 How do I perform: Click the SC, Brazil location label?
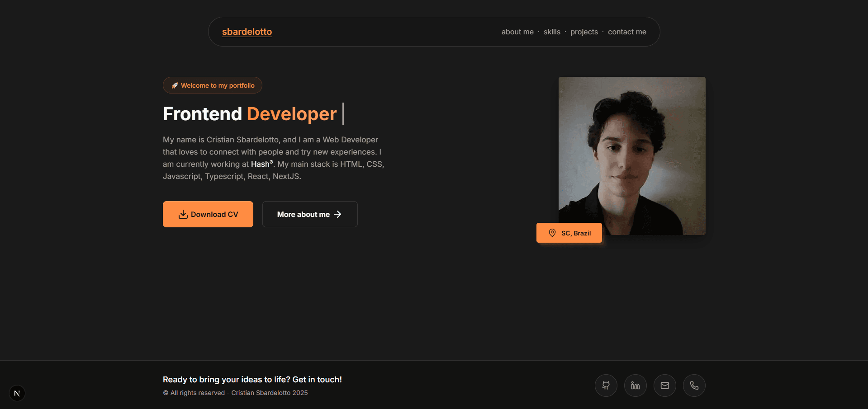pos(576,233)
